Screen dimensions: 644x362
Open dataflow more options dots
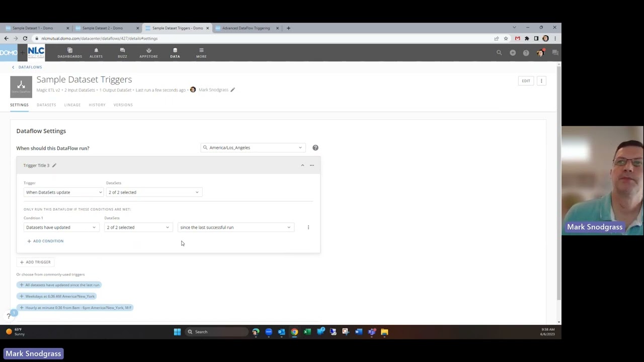pos(541,81)
